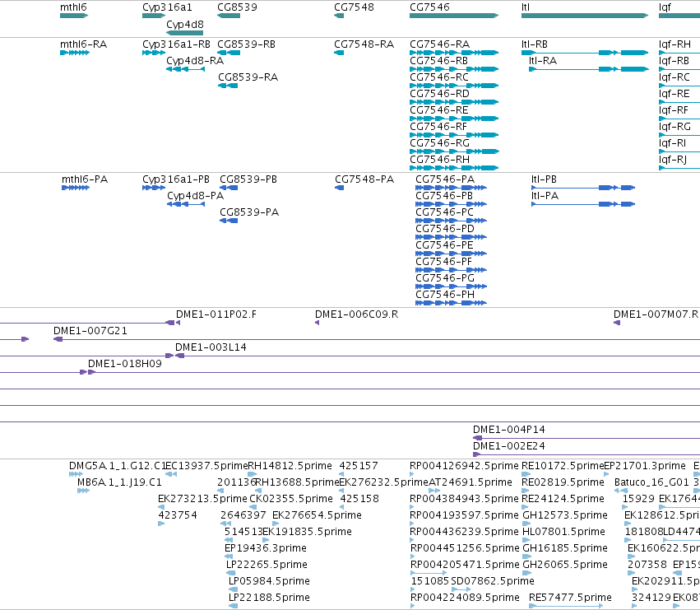The width and height of the screenshot is (700, 610).
Task: Open transcript lqf-RJ
Action: tap(673, 160)
